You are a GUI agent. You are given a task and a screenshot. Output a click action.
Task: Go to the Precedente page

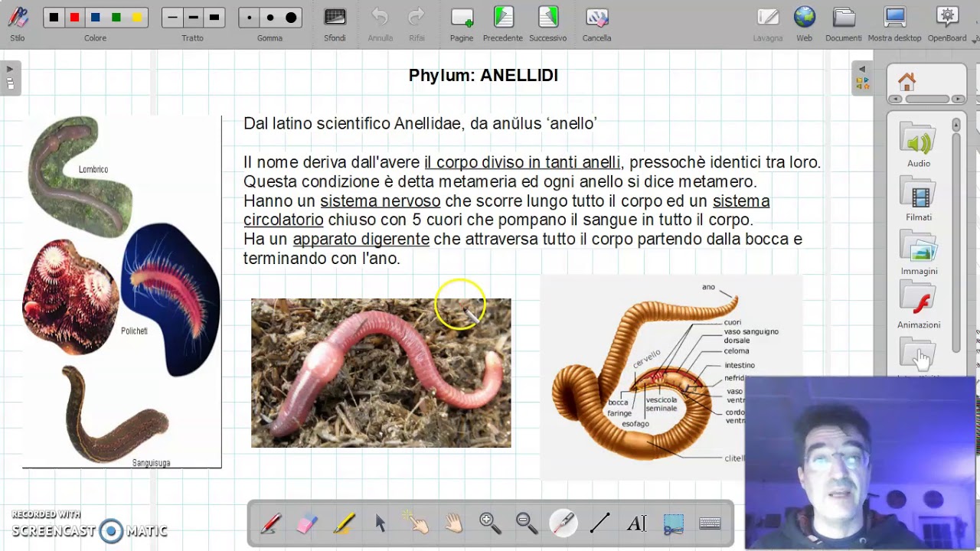coord(503,24)
